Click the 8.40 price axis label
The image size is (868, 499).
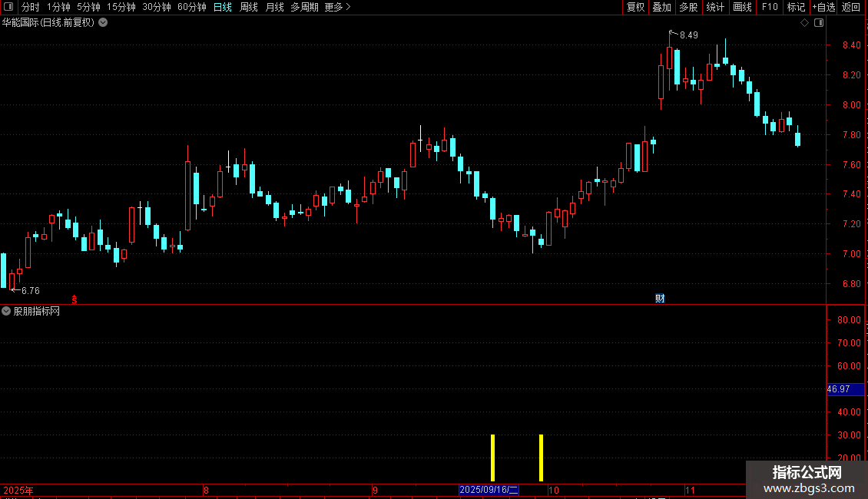click(851, 45)
